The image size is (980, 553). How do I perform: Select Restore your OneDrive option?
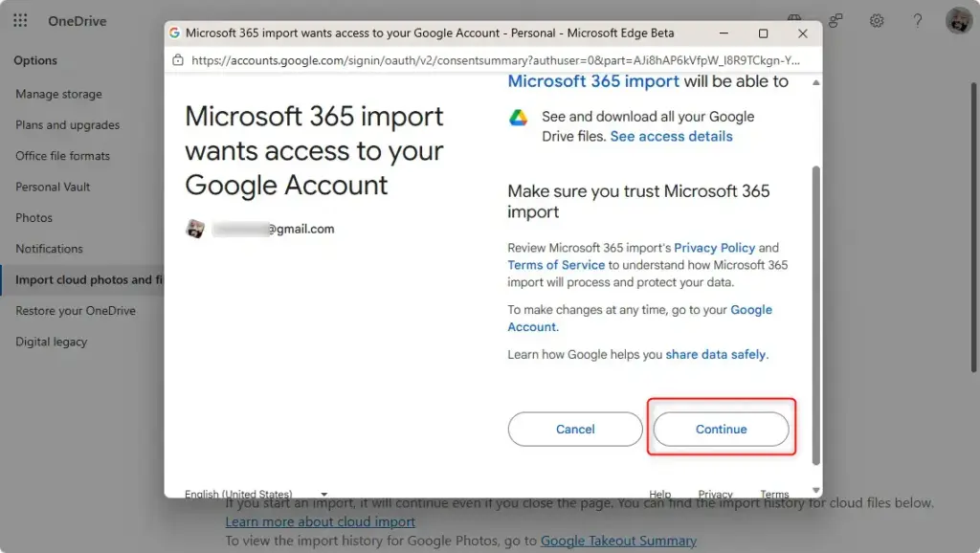pyautogui.click(x=76, y=311)
